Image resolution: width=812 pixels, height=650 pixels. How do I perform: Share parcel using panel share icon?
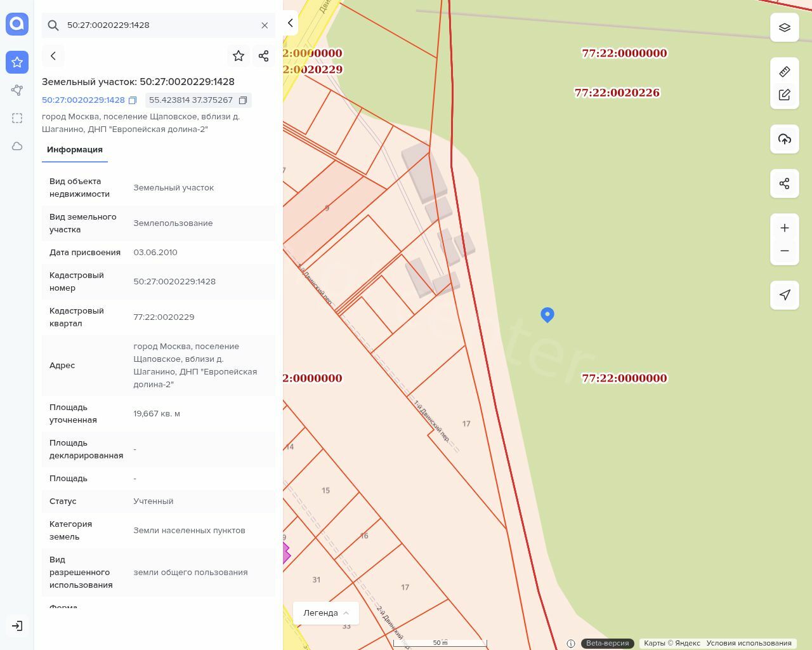pyautogui.click(x=264, y=56)
